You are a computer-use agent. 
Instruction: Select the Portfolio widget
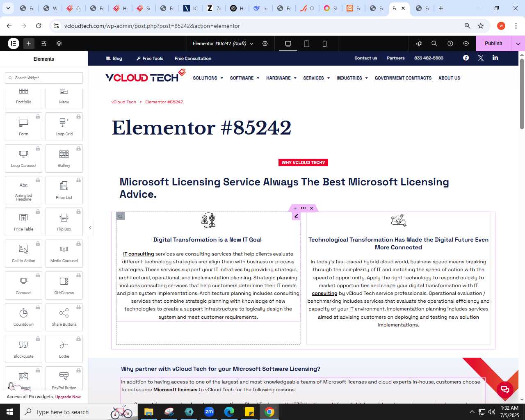coord(23,98)
